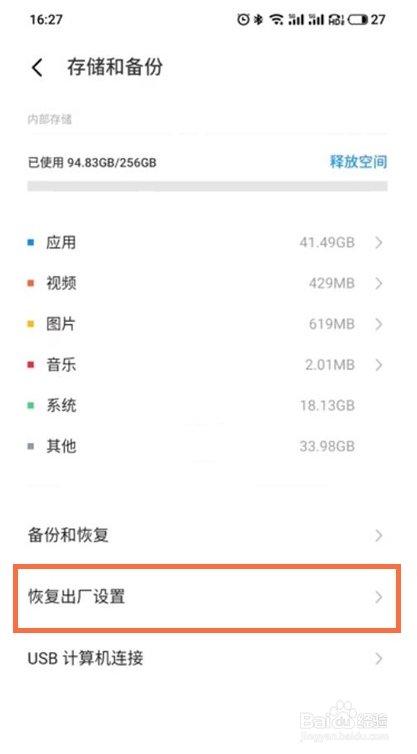Open the 音乐 storage details chevron
Screen dimensions: 417x754
click(379, 365)
